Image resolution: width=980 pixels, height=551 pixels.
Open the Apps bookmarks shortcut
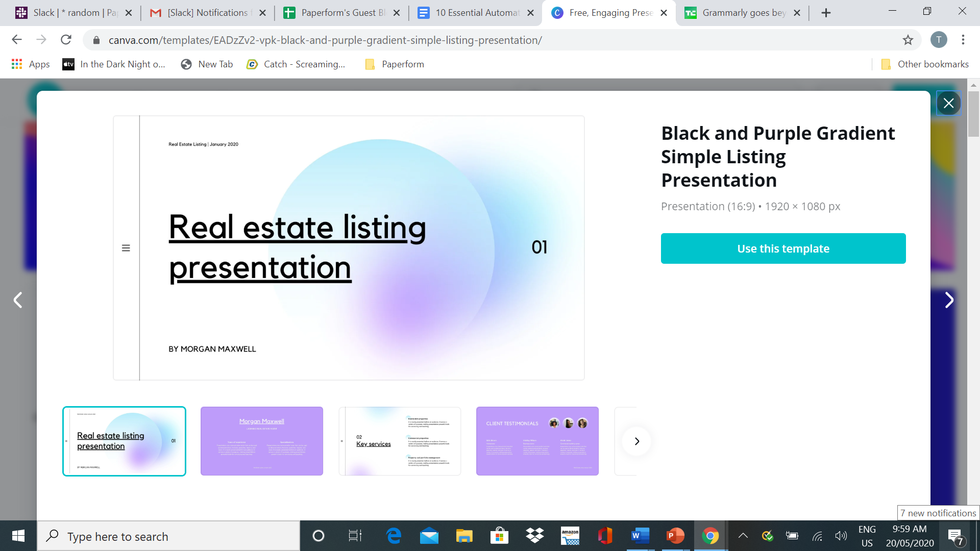[31, 64]
